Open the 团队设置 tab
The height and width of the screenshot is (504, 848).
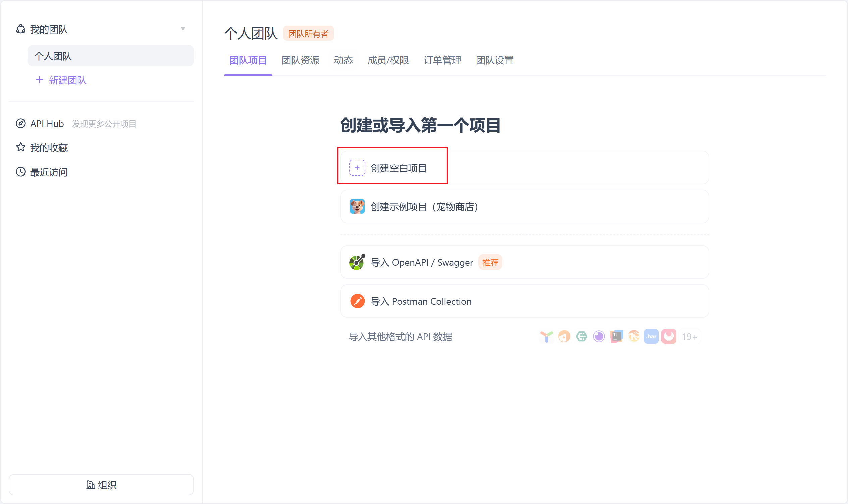pyautogui.click(x=494, y=60)
